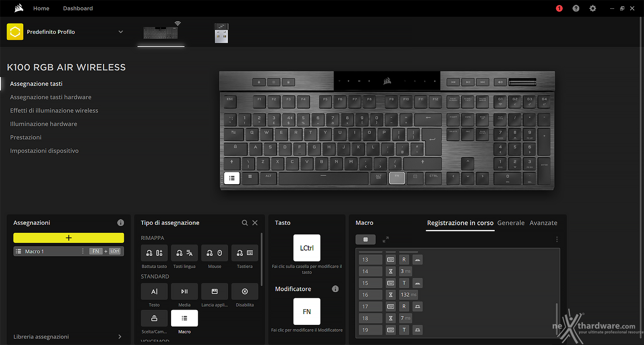Screen dimensions: 644x345
Task: Expand the Predefinito Profilo dropdown
Action: [121, 32]
